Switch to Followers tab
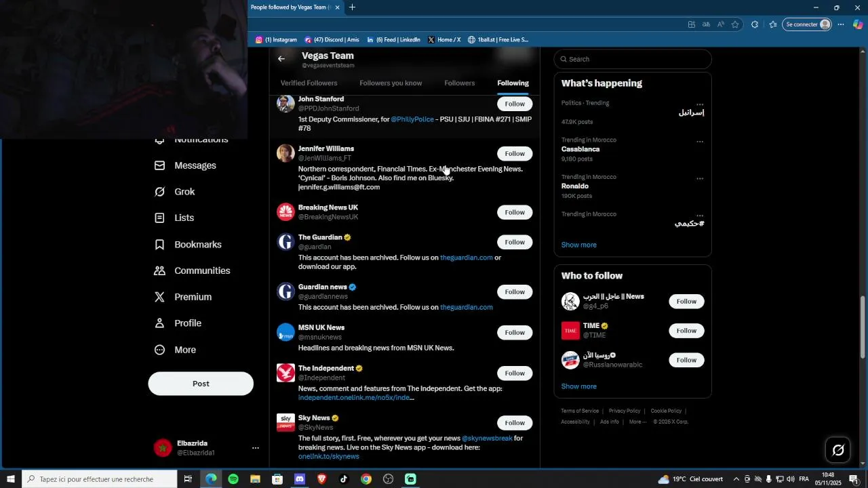 pos(459,83)
